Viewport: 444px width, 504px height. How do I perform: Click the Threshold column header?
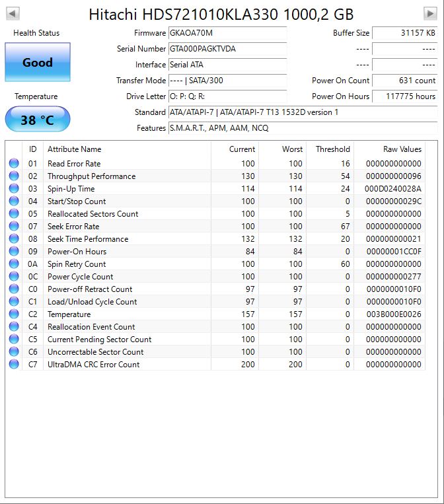330,149
